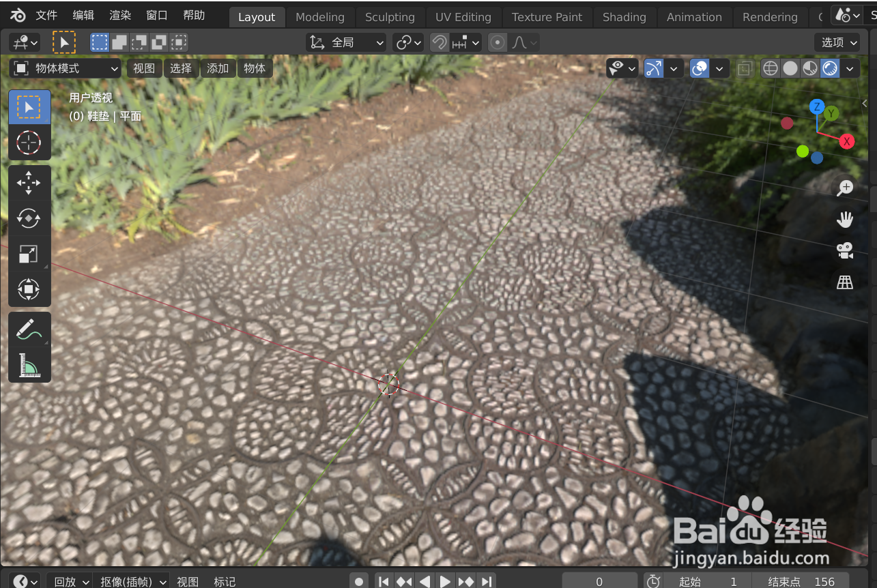Viewport: 877px width, 588px height.
Task: Open the 选项 dropdown
Action: tap(837, 42)
